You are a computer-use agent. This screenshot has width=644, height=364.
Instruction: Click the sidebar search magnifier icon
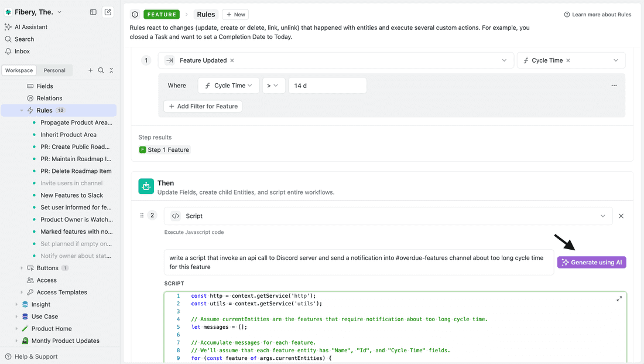tap(101, 70)
